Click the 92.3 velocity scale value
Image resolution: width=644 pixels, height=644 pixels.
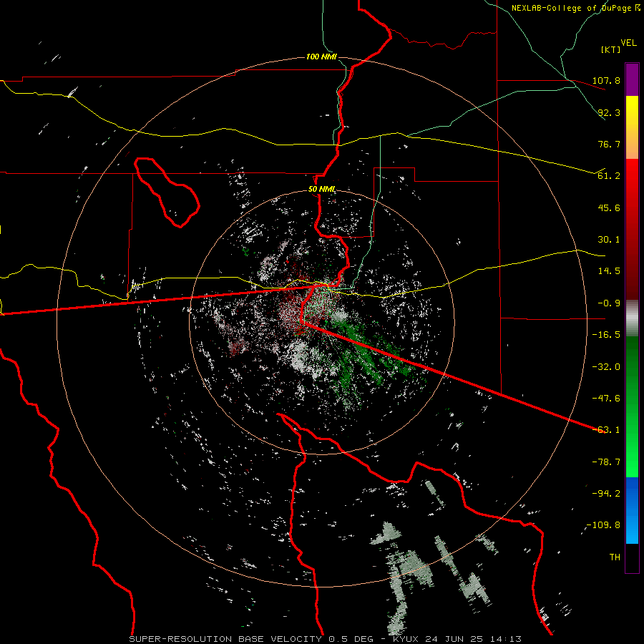click(609, 112)
